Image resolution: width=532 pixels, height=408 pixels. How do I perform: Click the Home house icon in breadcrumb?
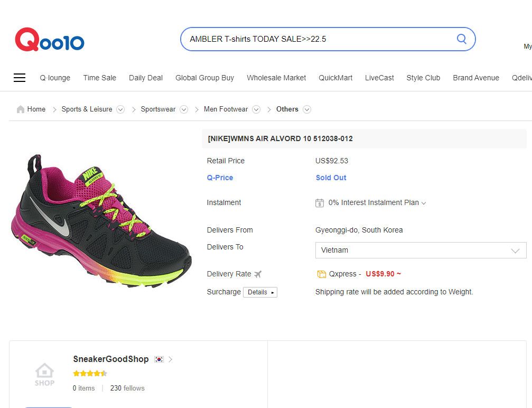21,109
